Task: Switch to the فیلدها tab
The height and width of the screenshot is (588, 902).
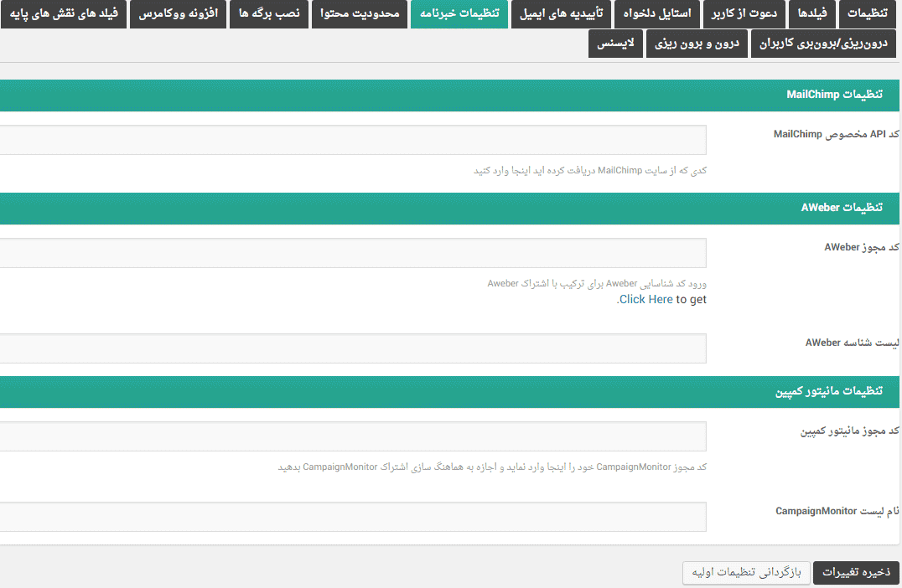Action: point(812,13)
